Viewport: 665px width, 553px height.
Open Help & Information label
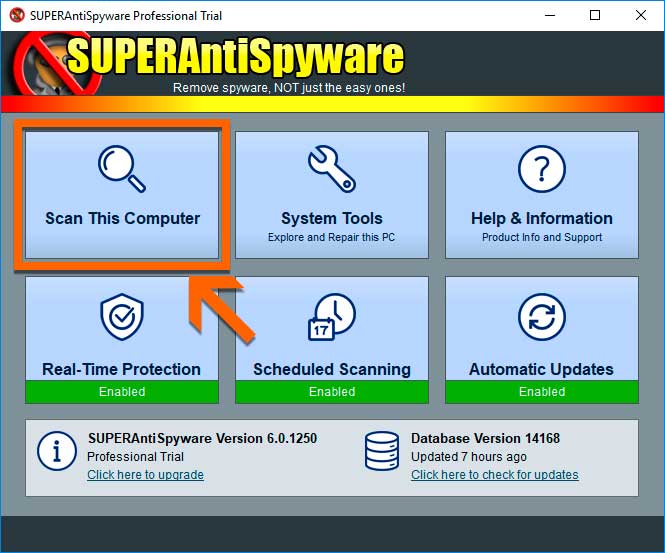click(x=542, y=218)
